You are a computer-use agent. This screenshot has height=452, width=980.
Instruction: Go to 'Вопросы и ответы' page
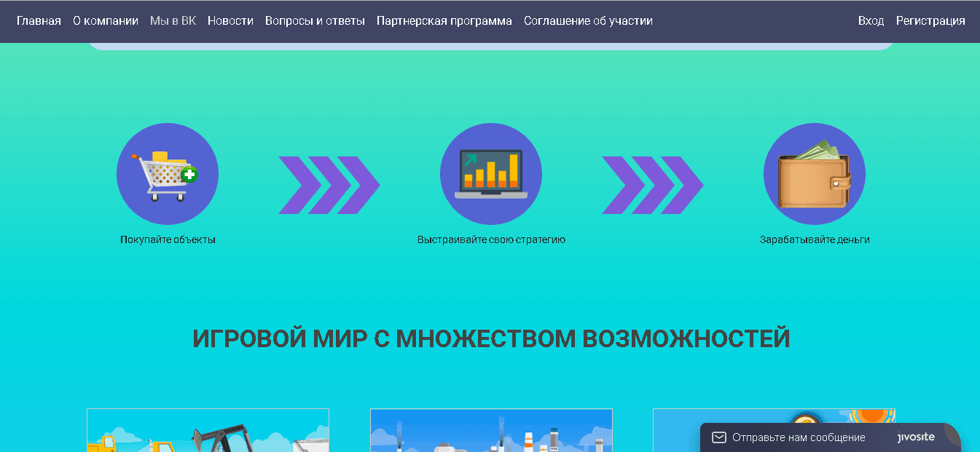point(315,20)
